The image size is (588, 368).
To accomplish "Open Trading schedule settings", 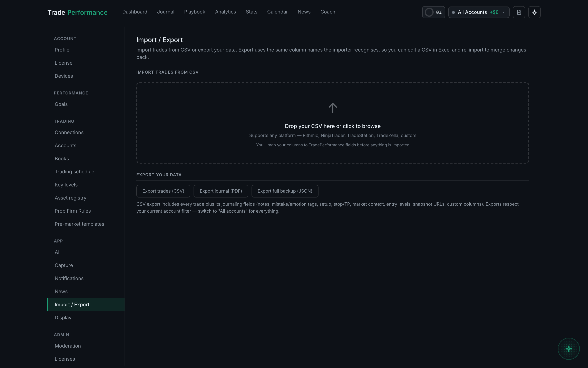I will tap(86, 172).
